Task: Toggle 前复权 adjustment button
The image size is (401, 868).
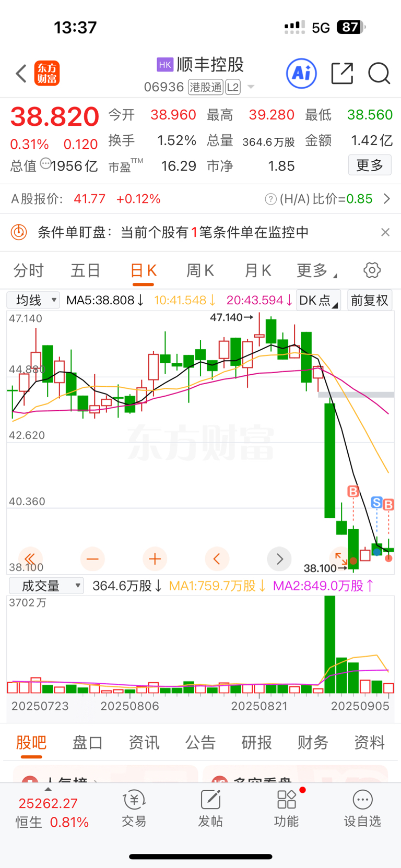Action: click(x=369, y=300)
